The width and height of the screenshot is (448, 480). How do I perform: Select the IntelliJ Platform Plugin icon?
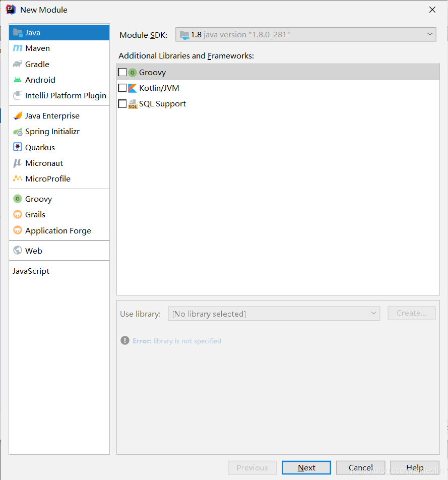point(17,96)
